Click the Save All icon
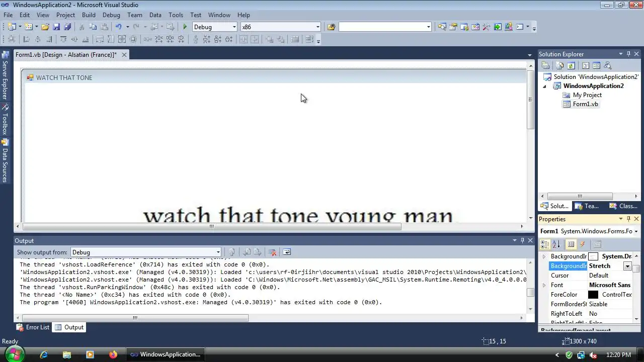Screen dimensions: 644x362 pyautogui.click(x=67, y=27)
